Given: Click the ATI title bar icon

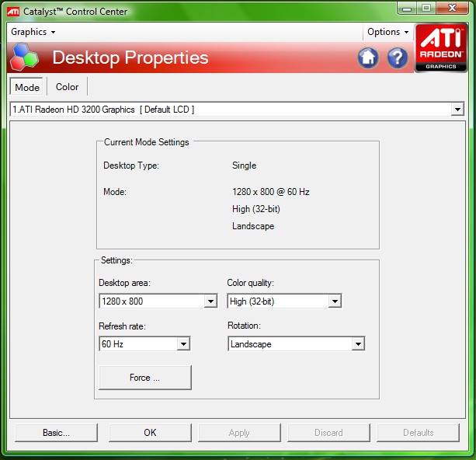Looking at the screenshot, I should (13, 12).
